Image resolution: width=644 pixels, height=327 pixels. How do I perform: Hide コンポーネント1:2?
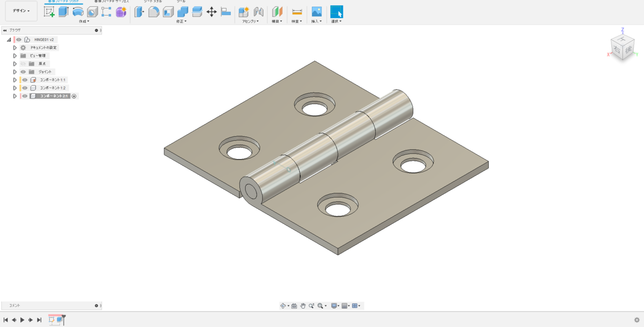(x=25, y=88)
